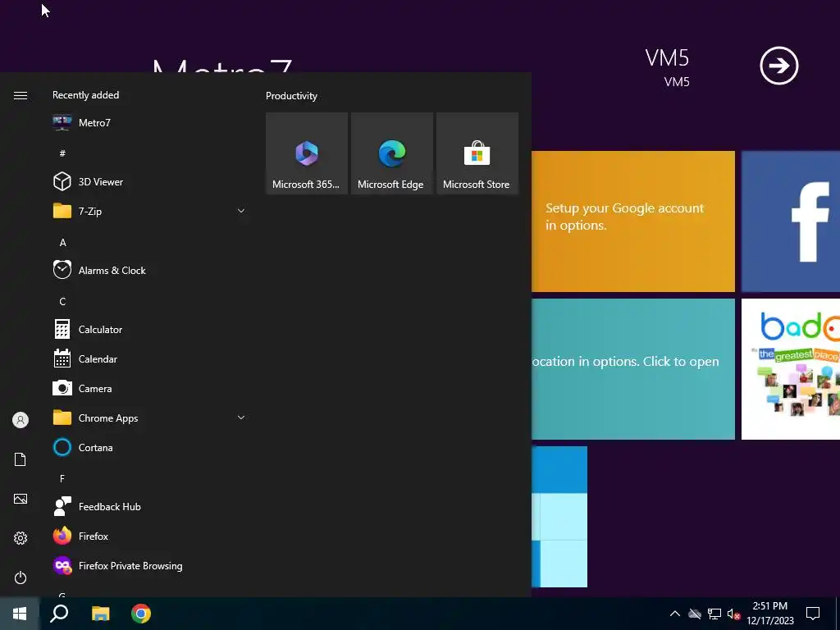Select the 'C' letter group header

click(x=62, y=301)
